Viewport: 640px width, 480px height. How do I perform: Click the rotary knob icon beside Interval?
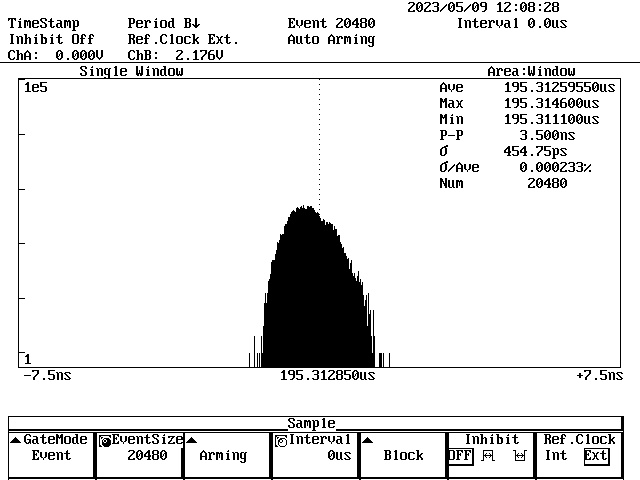coord(281,440)
